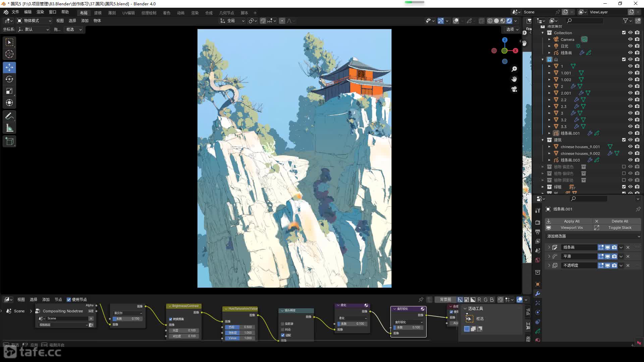This screenshot has width=644, height=362.
Task: Switch viewport to wireframe shading
Action: pyautogui.click(x=490, y=21)
